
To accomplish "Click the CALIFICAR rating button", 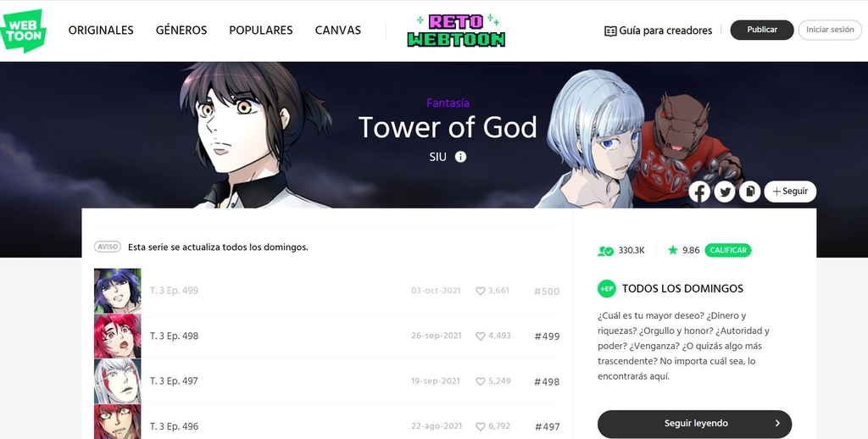I will 728,250.
